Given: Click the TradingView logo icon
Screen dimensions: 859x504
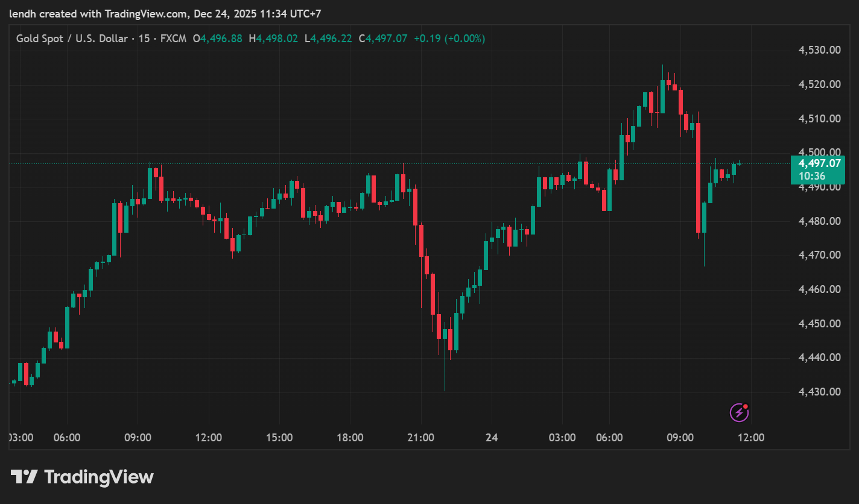Looking at the screenshot, I should point(24,477).
